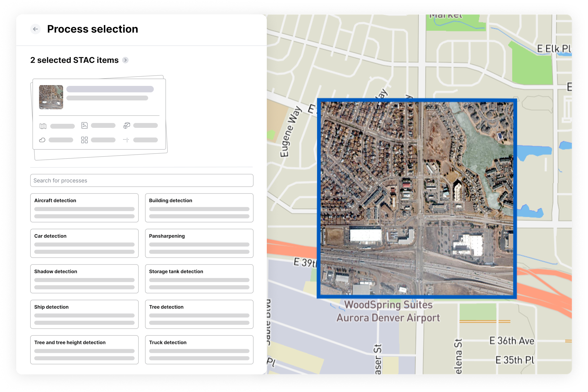Open the satellite thumbnail on the STAC item card

(x=51, y=97)
